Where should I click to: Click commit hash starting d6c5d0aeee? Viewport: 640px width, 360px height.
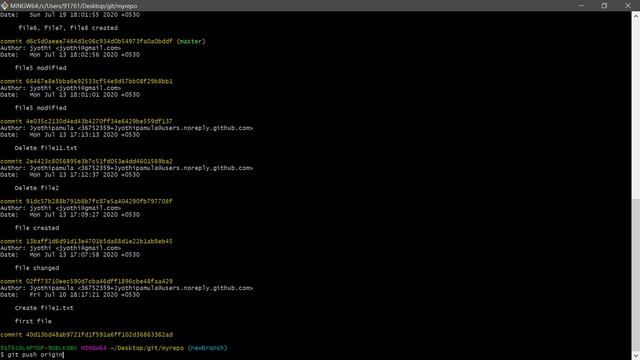coord(99,41)
